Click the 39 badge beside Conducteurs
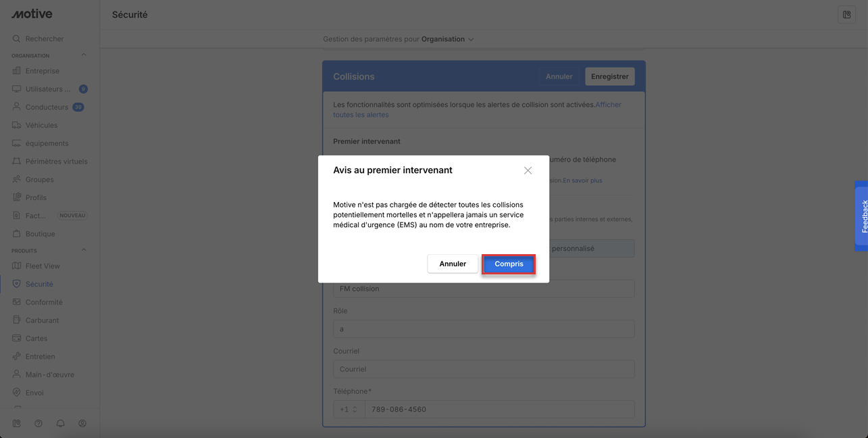 78,107
